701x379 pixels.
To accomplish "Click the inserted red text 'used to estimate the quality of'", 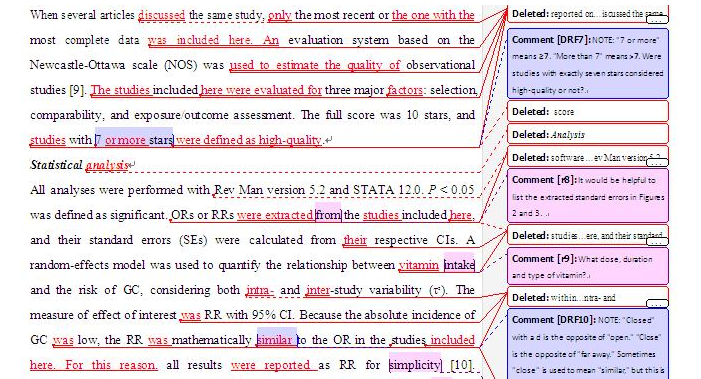I will [315, 65].
